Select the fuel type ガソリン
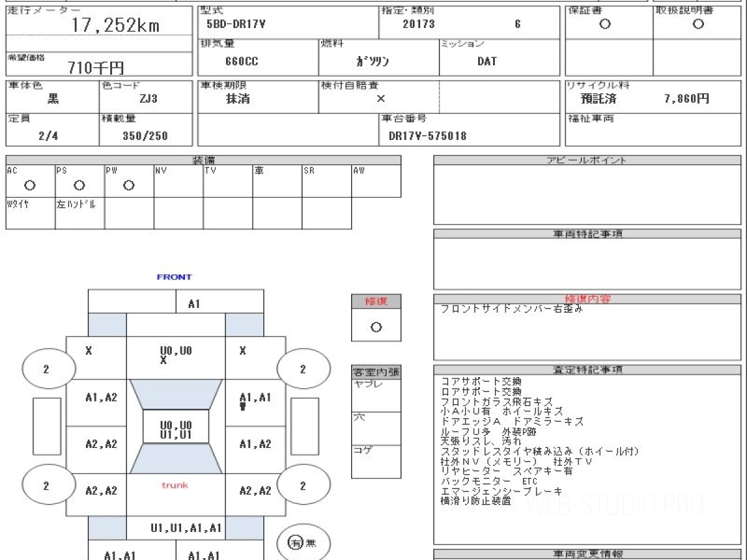747x560 pixels. 373,62
